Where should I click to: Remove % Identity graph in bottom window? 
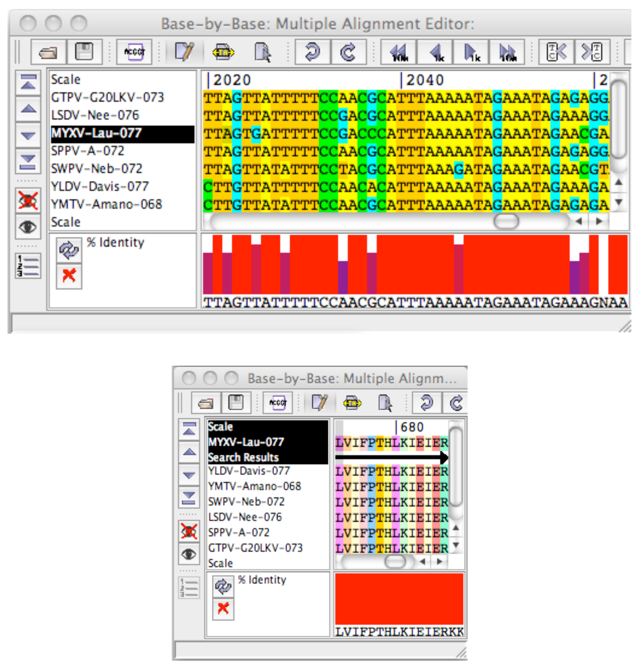[x=223, y=609]
